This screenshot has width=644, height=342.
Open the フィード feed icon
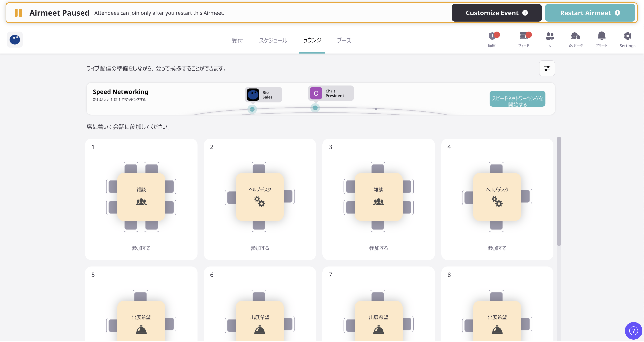(524, 37)
